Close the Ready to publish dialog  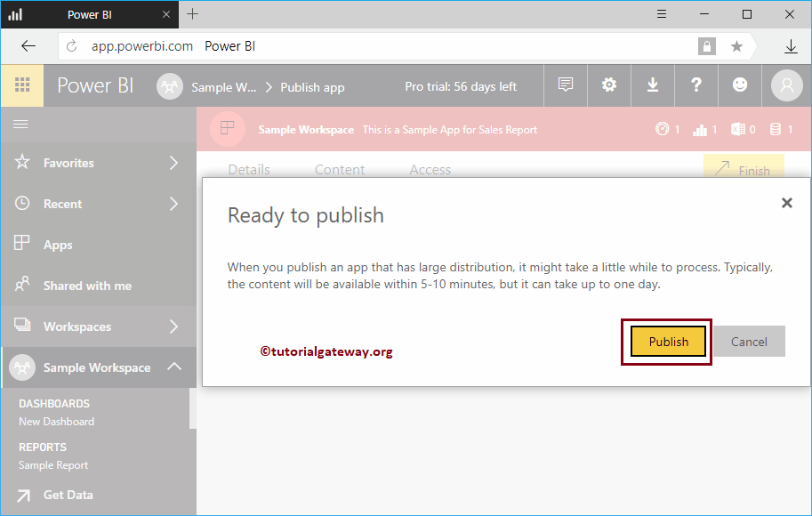786,203
